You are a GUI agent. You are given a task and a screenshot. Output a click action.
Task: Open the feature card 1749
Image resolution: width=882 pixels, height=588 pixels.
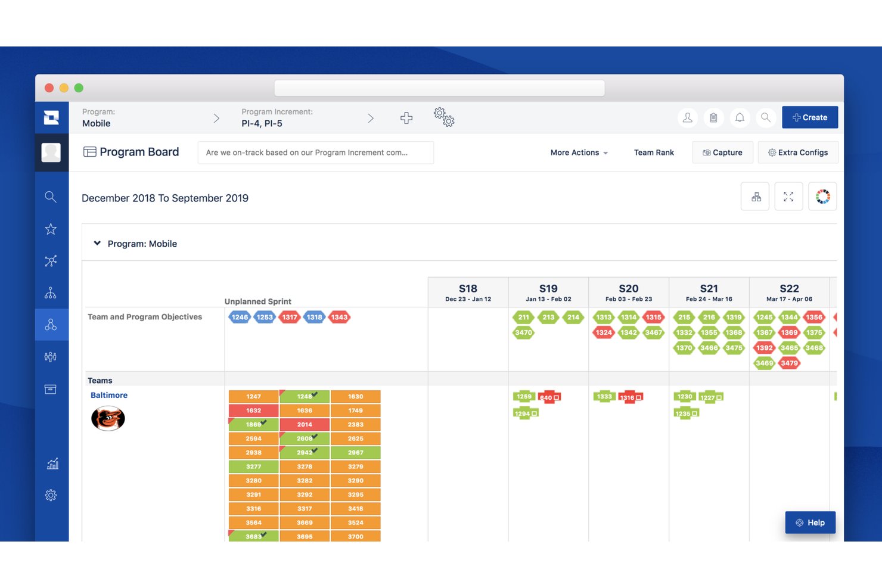coord(356,410)
